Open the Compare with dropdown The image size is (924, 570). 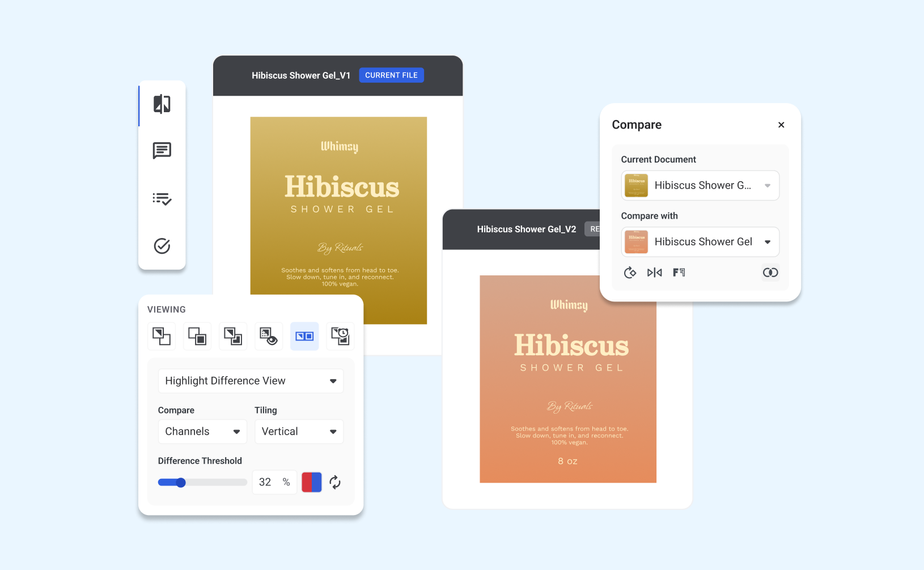coord(700,242)
